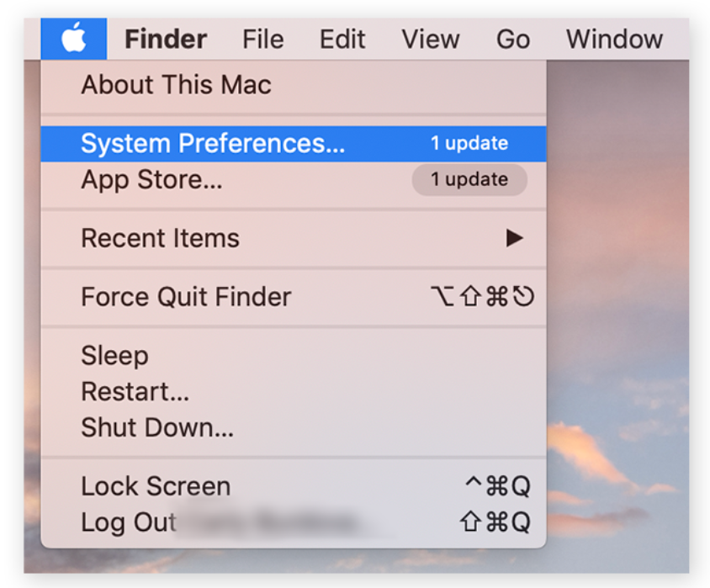Choose App Store menu entry
This screenshot has height=588, width=710.
(x=151, y=179)
